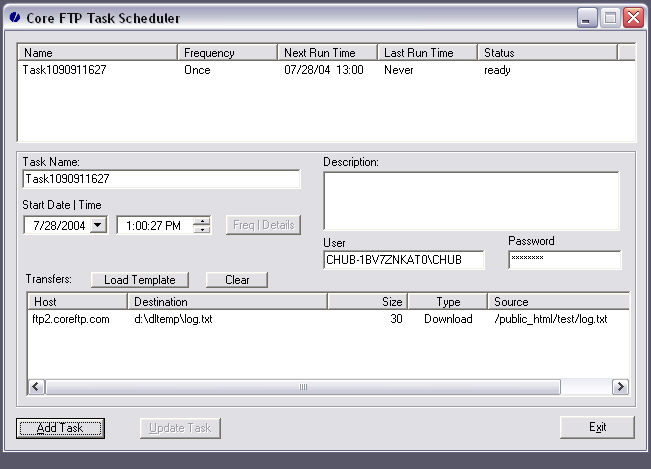Click the Add Task button

tap(61, 428)
